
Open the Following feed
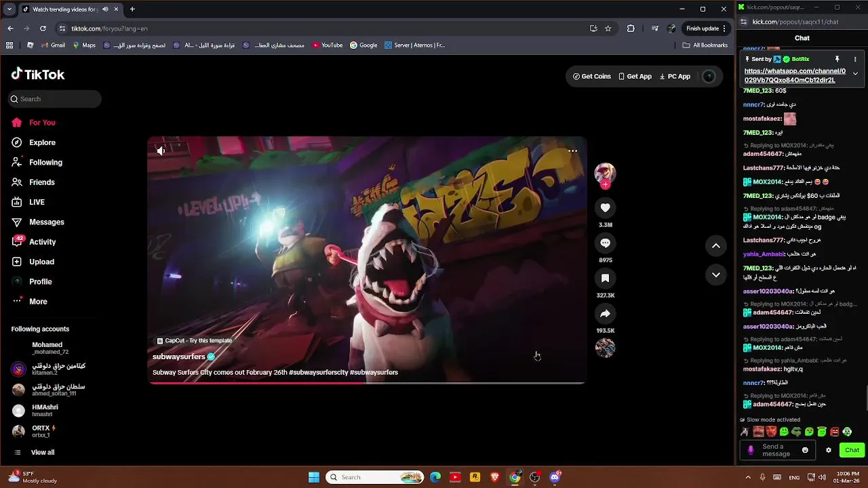click(45, 163)
